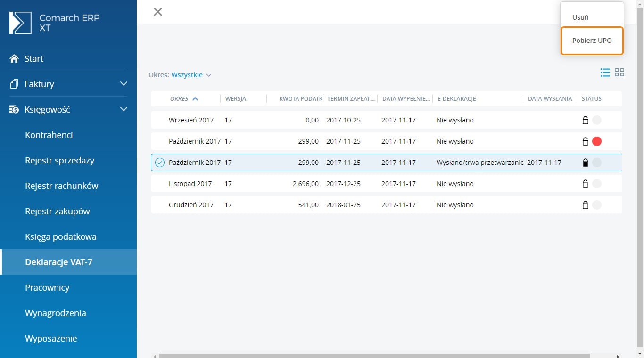Collapse the Księgowość sidebar section
The height and width of the screenshot is (358, 644).
[x=124, y=109]
